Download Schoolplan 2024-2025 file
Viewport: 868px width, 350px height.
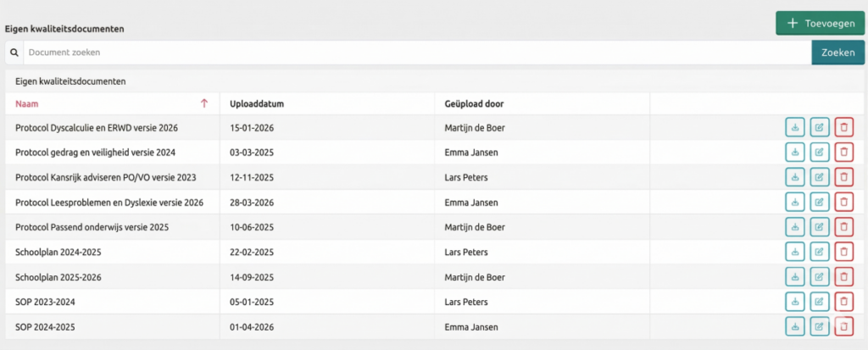click(795, 252)
